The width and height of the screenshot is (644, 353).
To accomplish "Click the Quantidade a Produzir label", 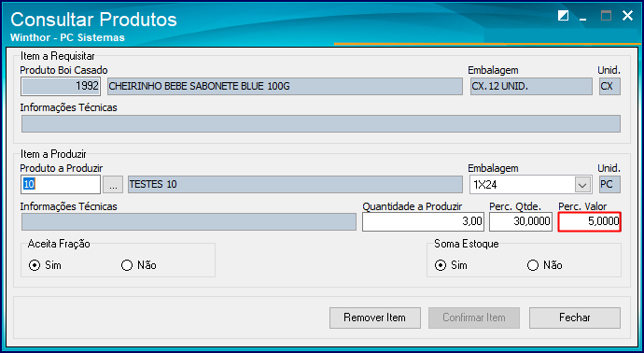I will click(413, 206).
